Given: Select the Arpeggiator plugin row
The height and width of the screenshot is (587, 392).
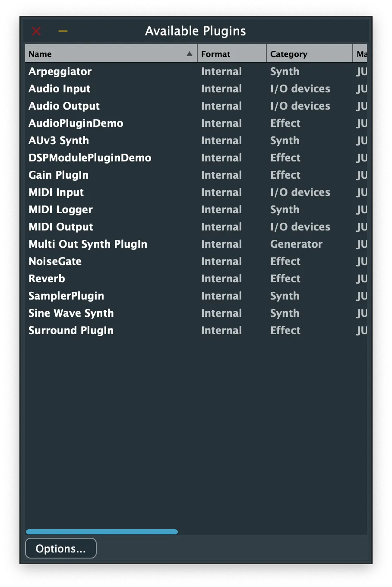Looking at the screenshot, I should pyautogui.click(x=60, y=72).
